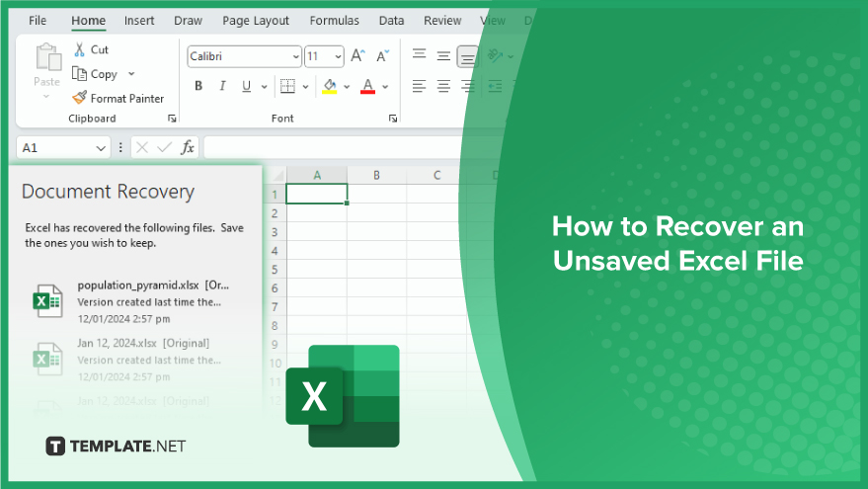
Task: Select row 3 header
Action: point(275,231)
